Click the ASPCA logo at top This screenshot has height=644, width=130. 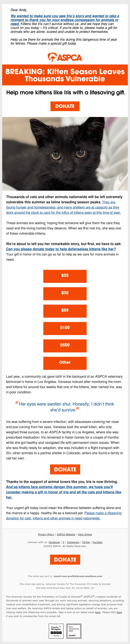(x=65, y=57)
